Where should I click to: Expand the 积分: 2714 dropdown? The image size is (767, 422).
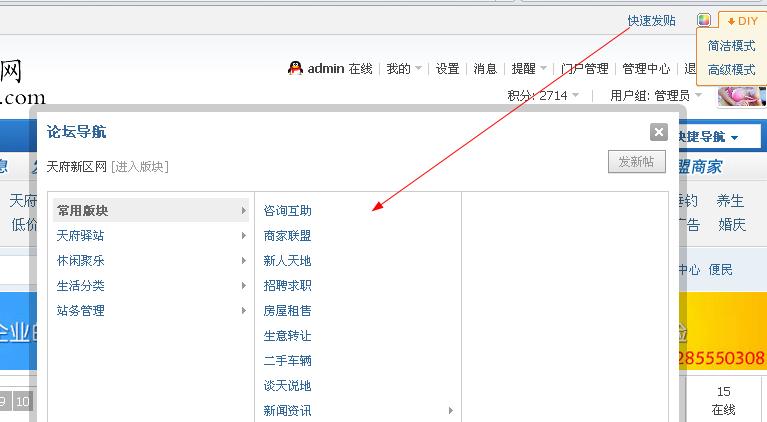(x=543, y=95)
